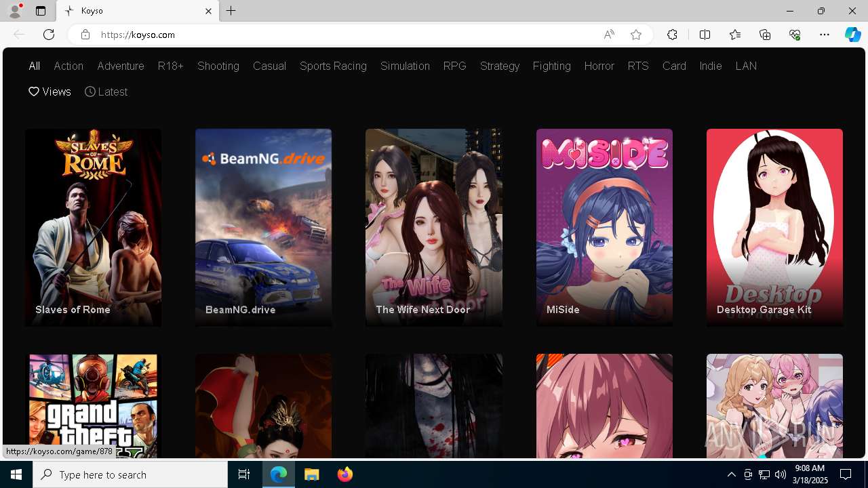Viewport: 868px width, 488px height.
Task: Open the Extensions puzzle icon
Action: point(672,35)
